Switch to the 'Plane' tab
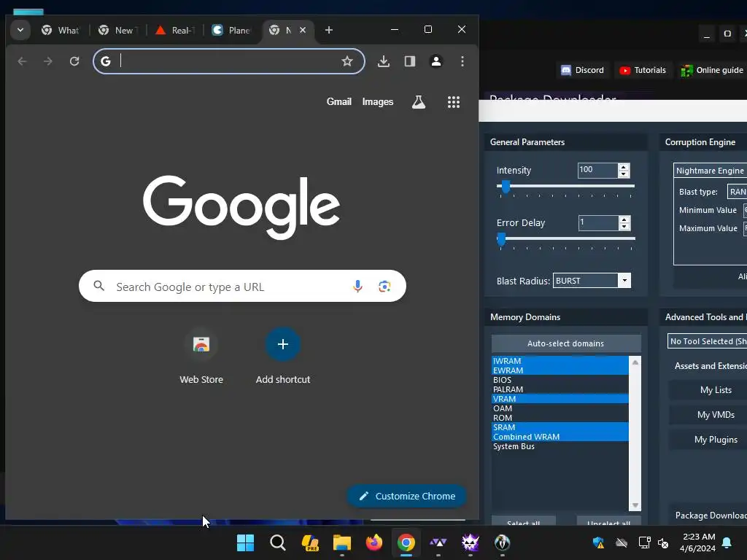 tap(231, 30)
